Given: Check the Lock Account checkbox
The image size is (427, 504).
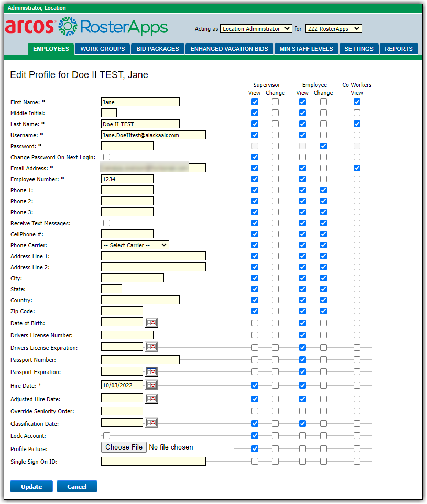Looking at the screenshot, I should [107, 436].
